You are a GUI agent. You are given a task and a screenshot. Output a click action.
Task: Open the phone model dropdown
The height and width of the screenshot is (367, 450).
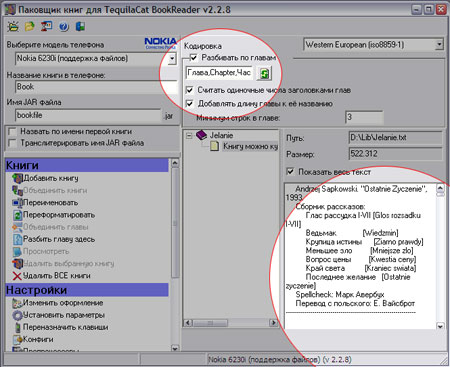tap(172, 59)
